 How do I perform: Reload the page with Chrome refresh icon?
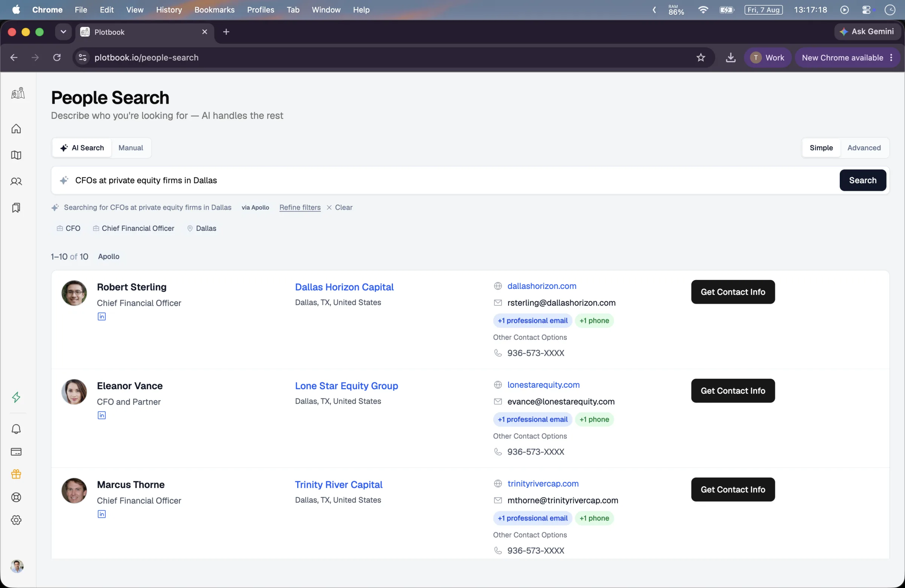coord(57,57)
